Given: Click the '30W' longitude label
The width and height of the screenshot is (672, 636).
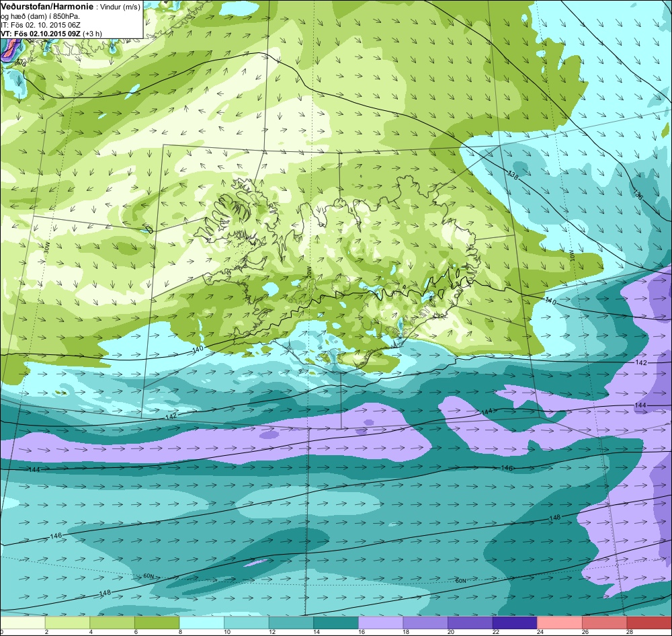Looking at the screenshot, I should 47,247.
